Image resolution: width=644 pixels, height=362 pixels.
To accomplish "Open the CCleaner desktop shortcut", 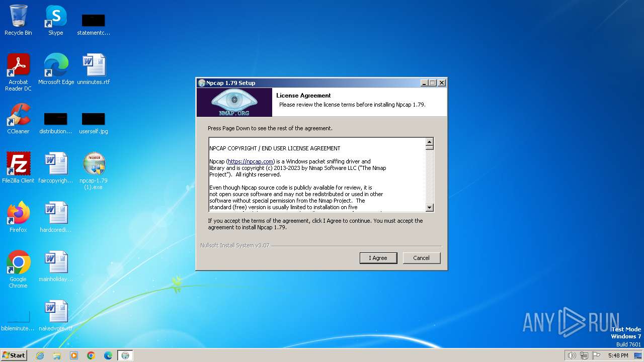I will point(18,118).
